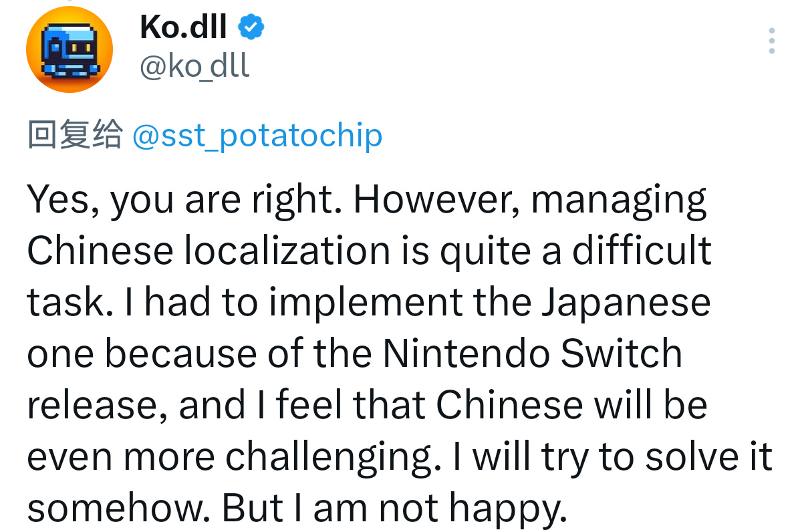Open the @sst_potatochip mention link

(257, 136)
